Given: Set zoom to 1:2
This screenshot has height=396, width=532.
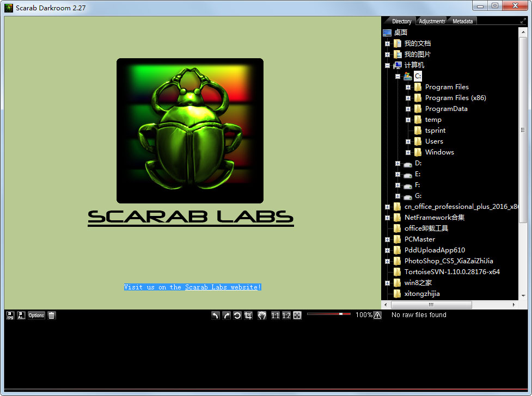Looking at the screenshot, I should point(286,315).
